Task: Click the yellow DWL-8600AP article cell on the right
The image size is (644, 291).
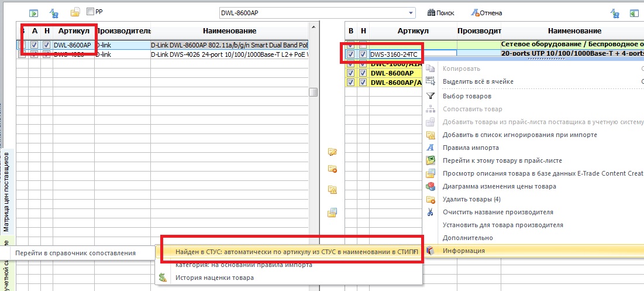Action: [x=397, y=73]
